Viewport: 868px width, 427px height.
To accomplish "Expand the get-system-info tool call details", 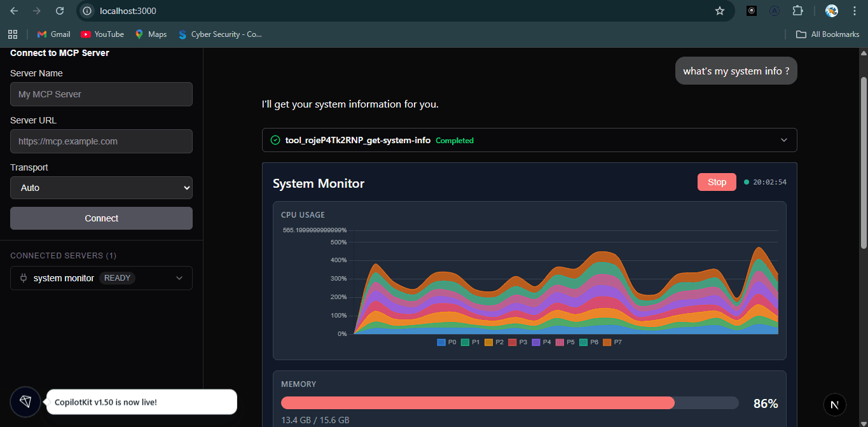I will pos(783,139).
